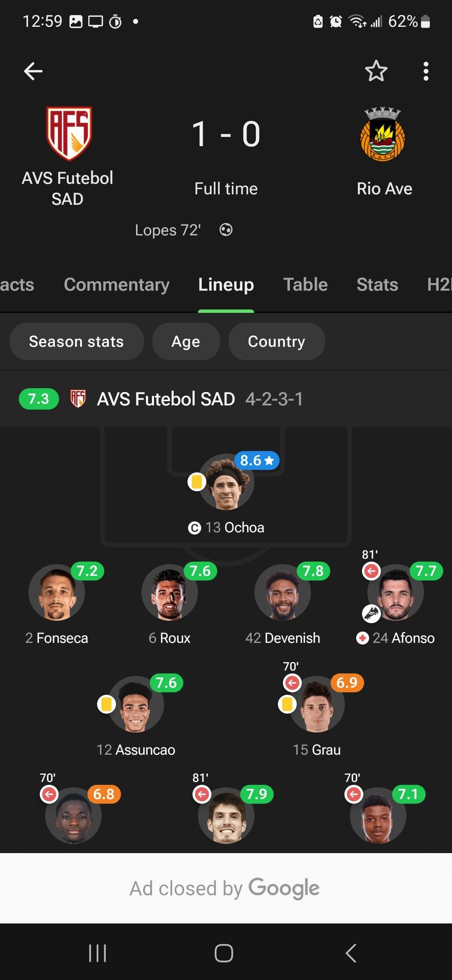The height and width of the screenshot is (980, 452).
Task: Open the Stats tab
Action: pos(377,285)
